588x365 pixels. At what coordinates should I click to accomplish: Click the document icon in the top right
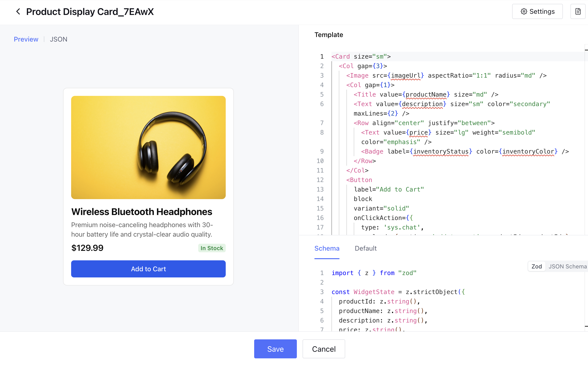click(578, 12)
